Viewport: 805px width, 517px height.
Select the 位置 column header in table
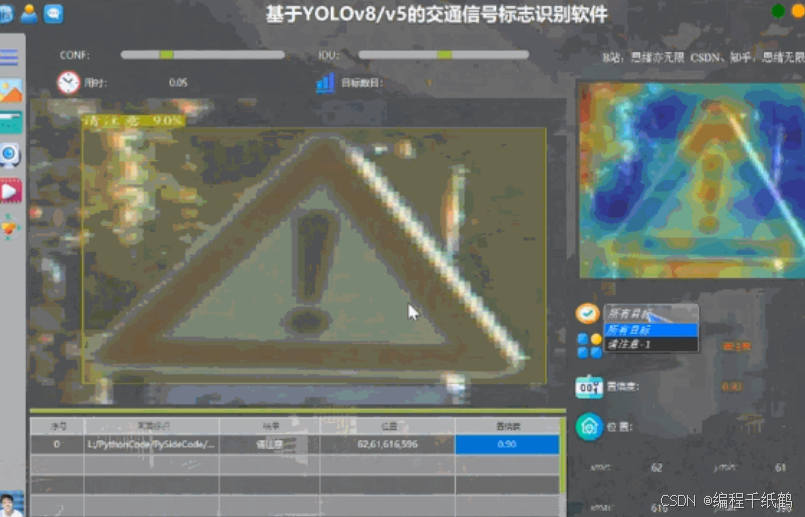coord(388,426)
